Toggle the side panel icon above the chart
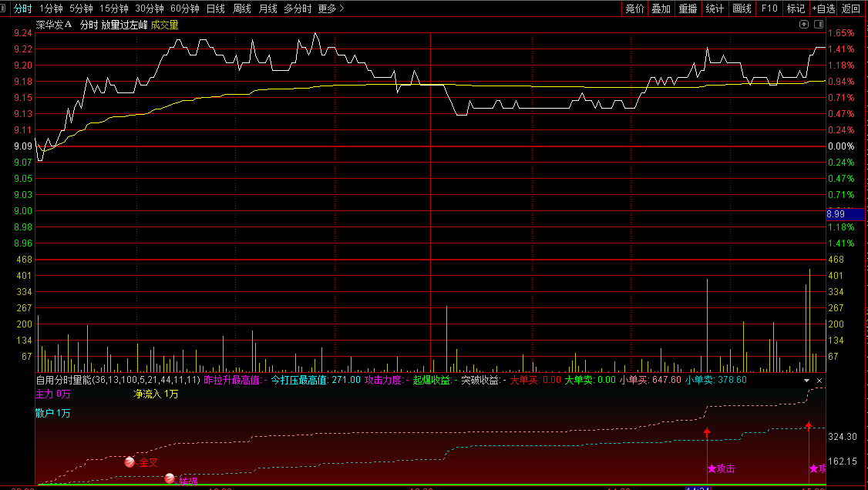 [x=819, y=25]
